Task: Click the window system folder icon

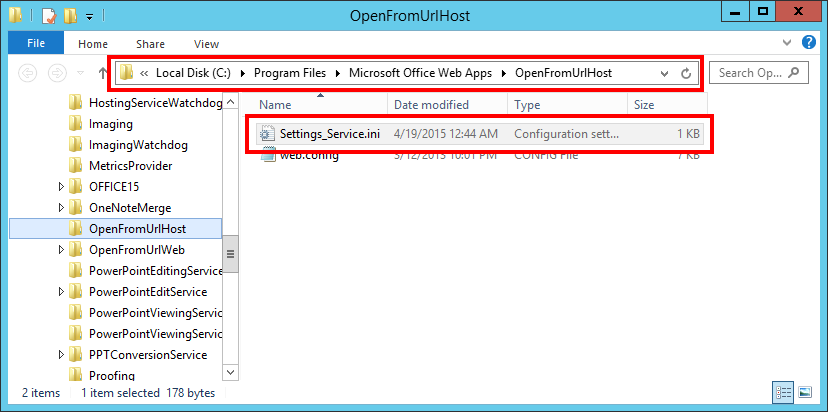Action: (15, 15)
